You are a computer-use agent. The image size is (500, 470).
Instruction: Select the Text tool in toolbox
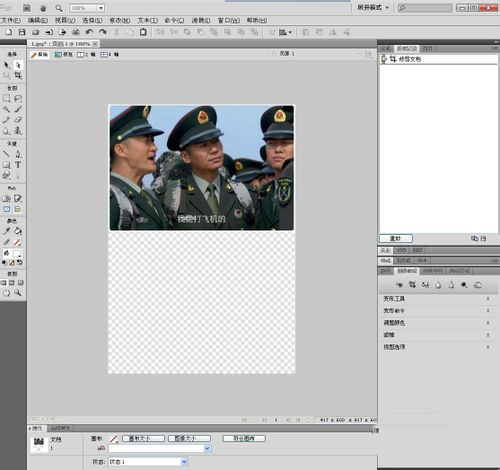[18, 165]
